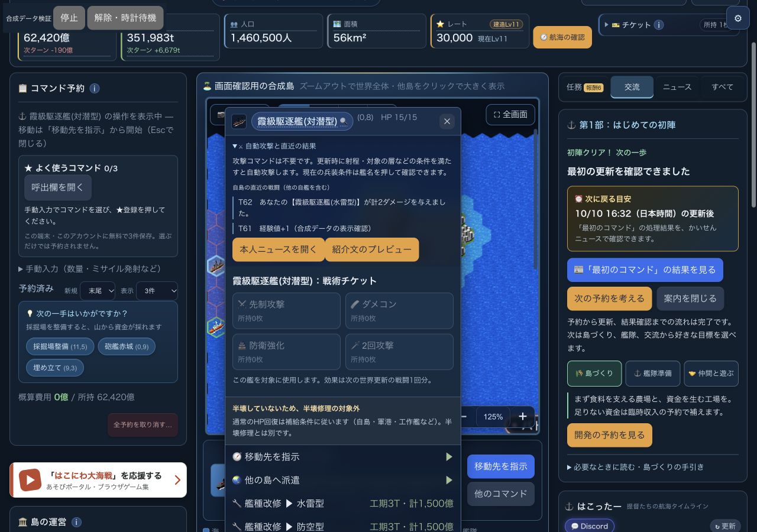Select the 先制攻撃 tactical ticket
The width and height of the screenshot is (757, 532).
286,310
